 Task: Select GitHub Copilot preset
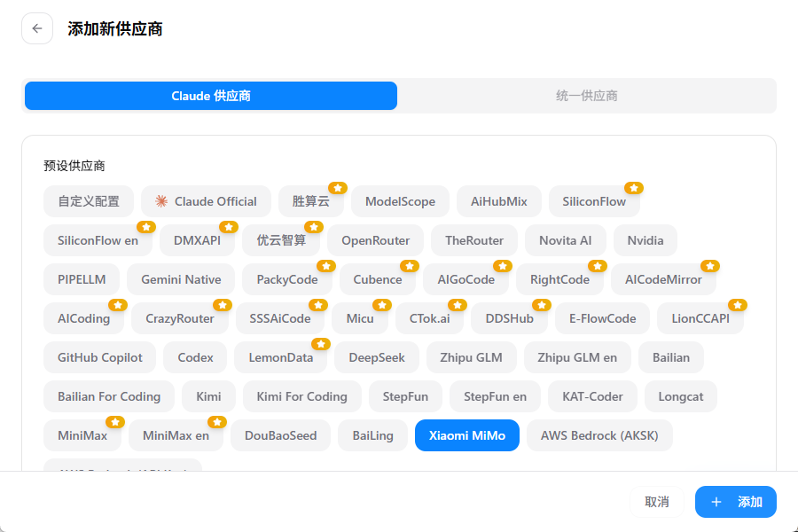click(99, 357)
